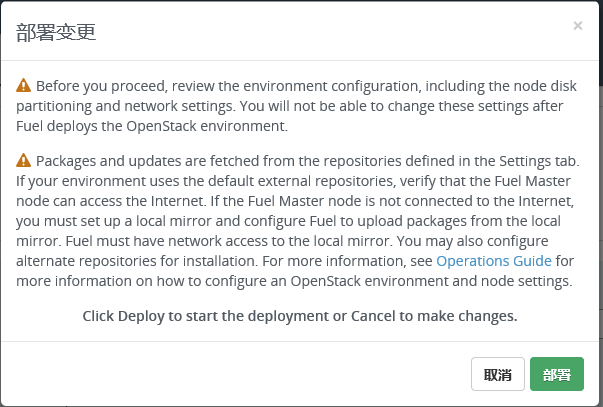Click the warning triangle beside 'Before you proceed'
The image size is (603, 407).
coord(23,85)
